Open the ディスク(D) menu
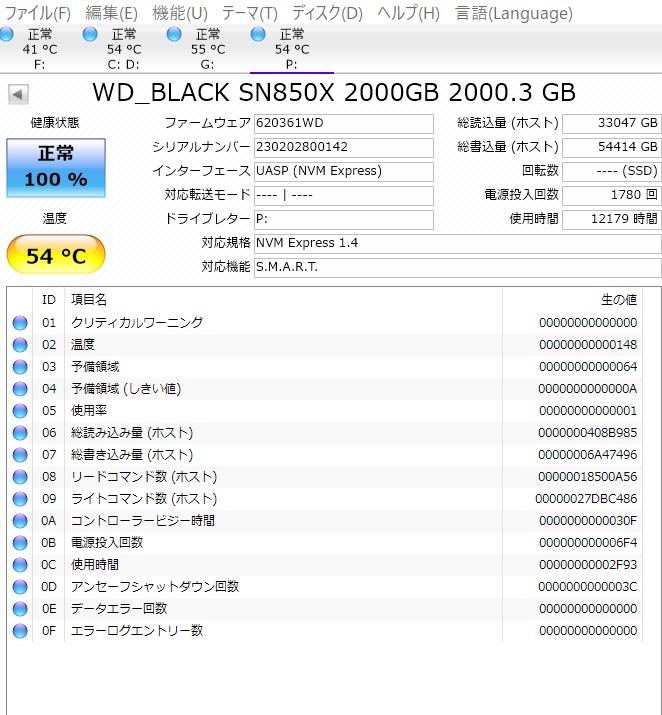 click(x=327, y=13)
